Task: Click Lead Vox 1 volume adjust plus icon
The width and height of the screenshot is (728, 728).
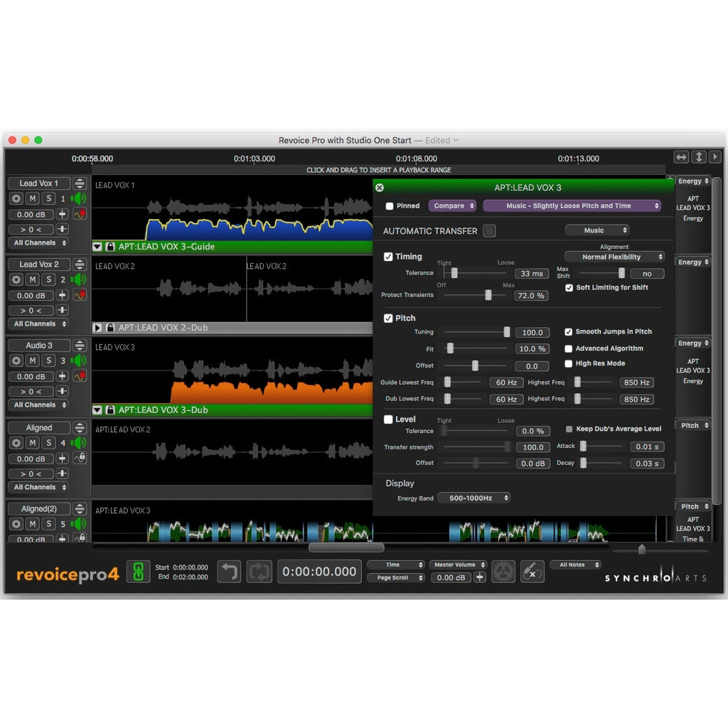Action: coord(63,214)
